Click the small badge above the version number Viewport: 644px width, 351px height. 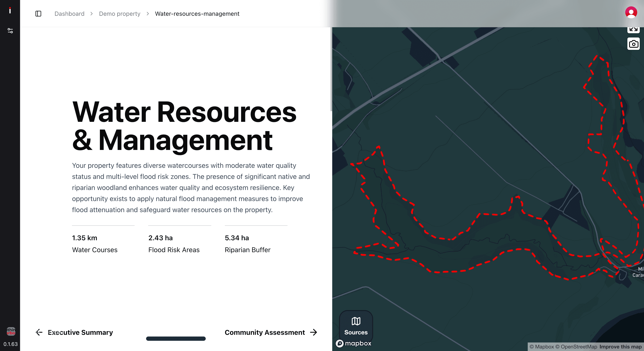(x=11, y=331)
